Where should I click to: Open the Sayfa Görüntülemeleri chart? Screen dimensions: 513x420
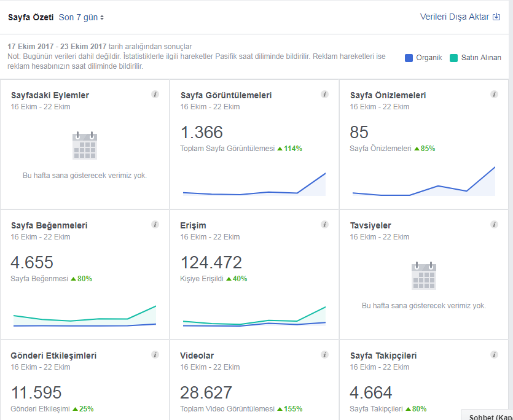tap(254, 184)
